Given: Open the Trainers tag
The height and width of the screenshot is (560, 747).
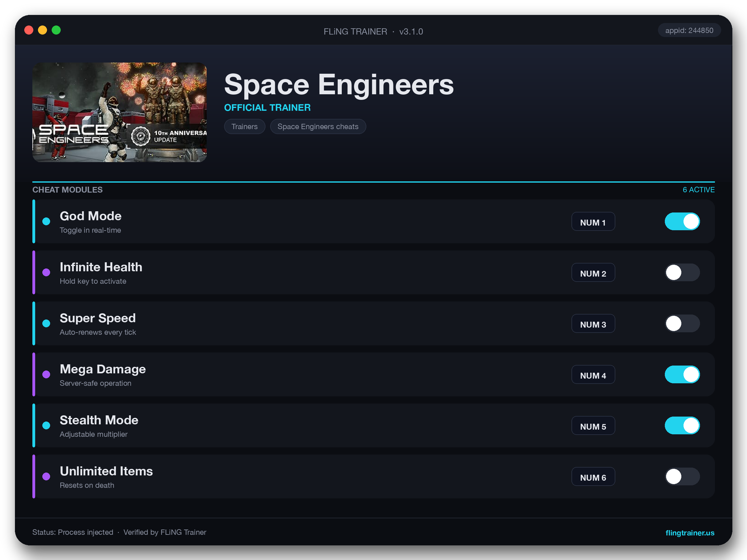Looking at the screenshot, I should click(245, 127).
